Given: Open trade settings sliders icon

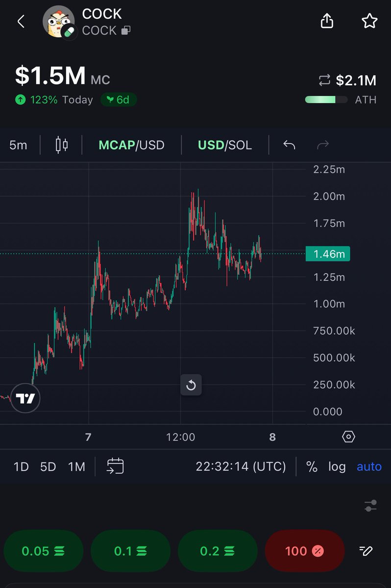Looking at the screenshot, I should click(x=371, y=506).
